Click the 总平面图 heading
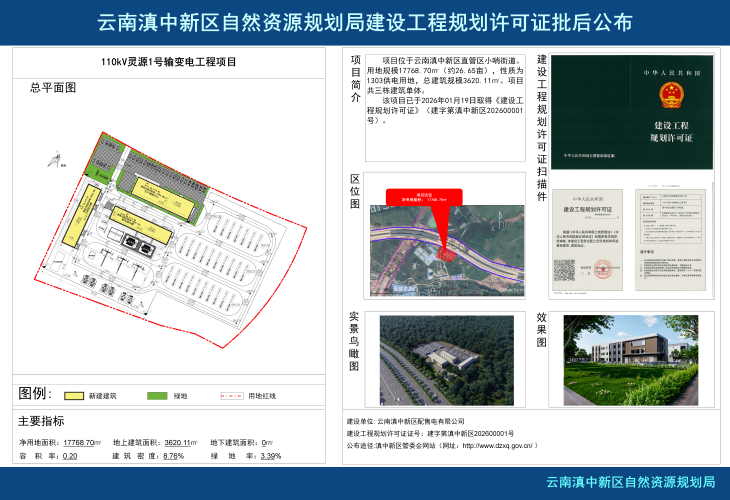This screenshot has width=730, height=500. 53,88
